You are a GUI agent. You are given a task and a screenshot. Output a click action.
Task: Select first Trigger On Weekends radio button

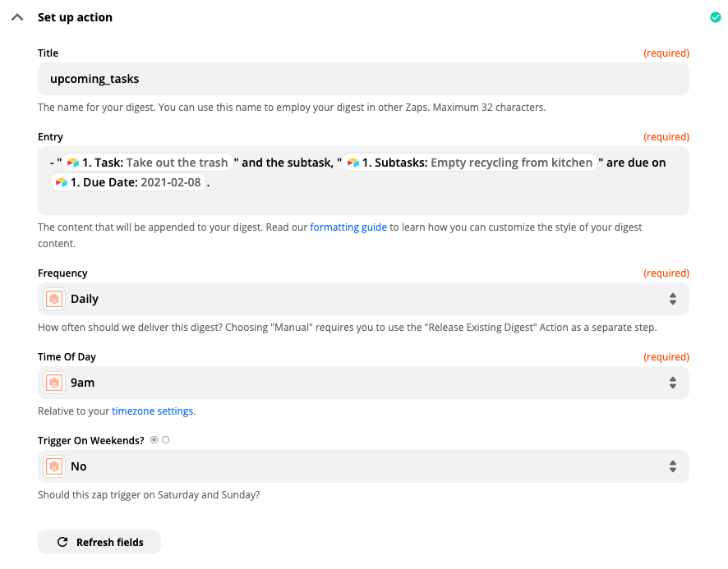(154, 439)
